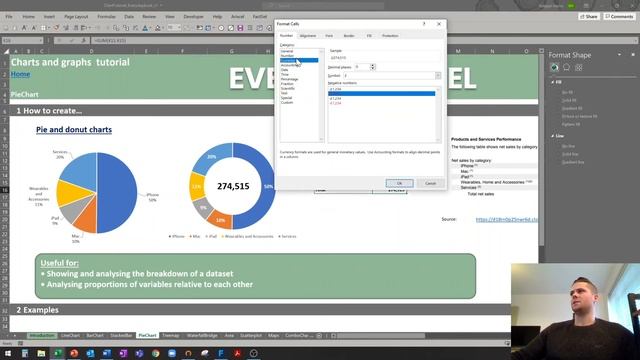The width and height of the screenshot is (640, 360).
Task: Open the Symbol dropdown in Format Cells
Action: tap(438, 76)
